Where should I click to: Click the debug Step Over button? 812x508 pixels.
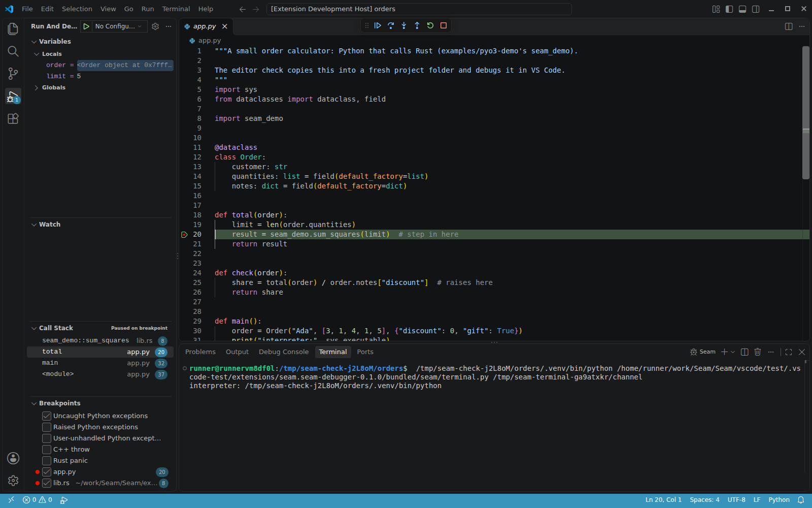pyautogui.click(x=391, y=25)
